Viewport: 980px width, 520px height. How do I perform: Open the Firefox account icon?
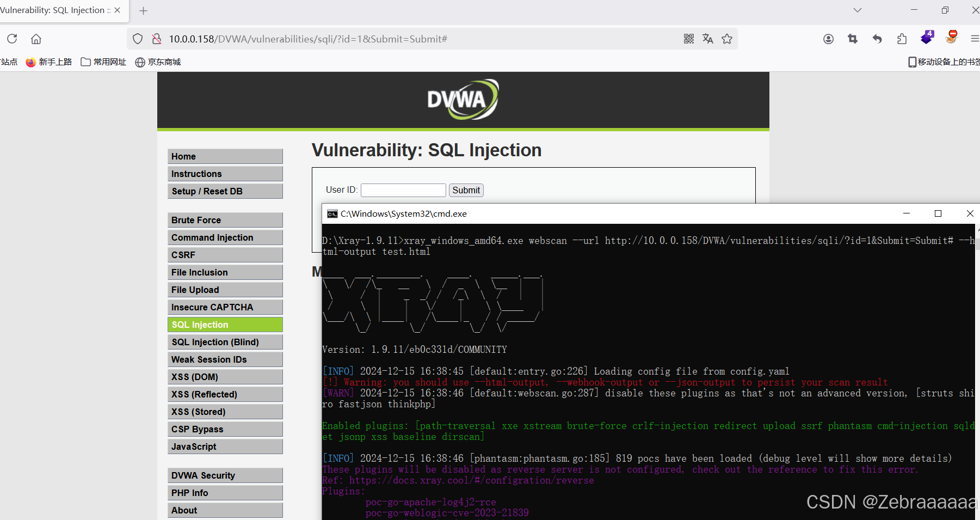tap(828, 39)
